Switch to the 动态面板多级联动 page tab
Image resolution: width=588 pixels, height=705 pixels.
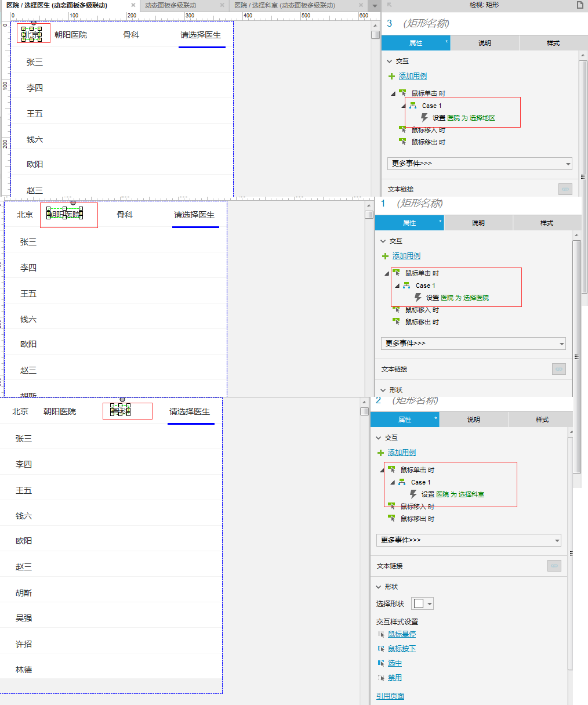(170, 5)
